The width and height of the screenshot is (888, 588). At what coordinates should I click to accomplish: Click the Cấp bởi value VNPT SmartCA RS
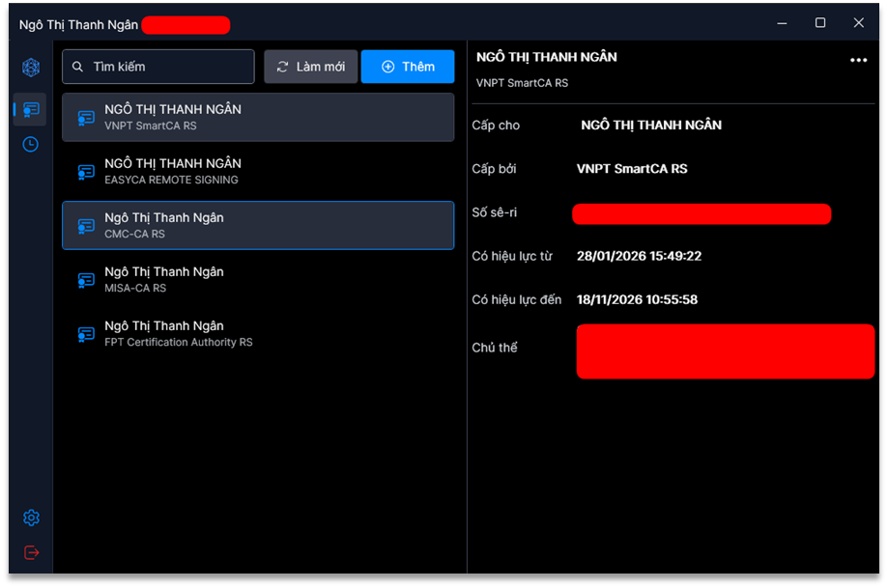[632, 169]
